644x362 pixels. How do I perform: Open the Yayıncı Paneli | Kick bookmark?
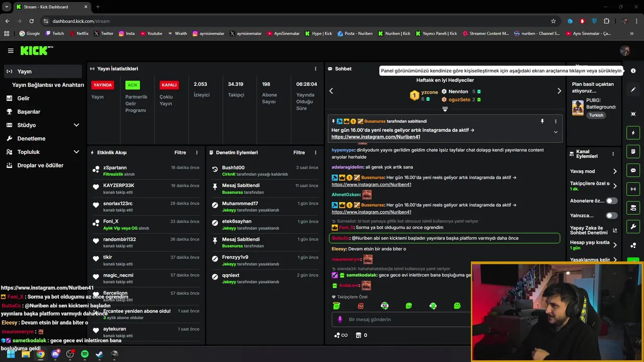point(436,34)
